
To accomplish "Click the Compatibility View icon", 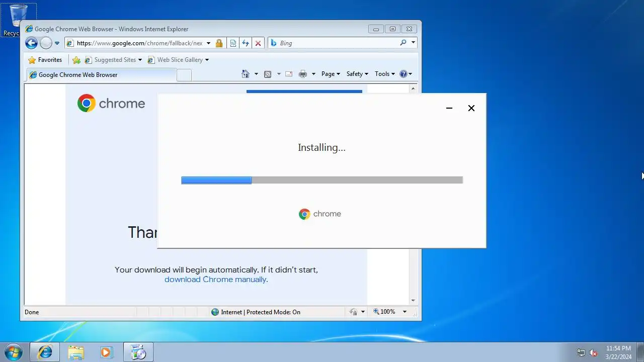I will click(x=233, y=43).
